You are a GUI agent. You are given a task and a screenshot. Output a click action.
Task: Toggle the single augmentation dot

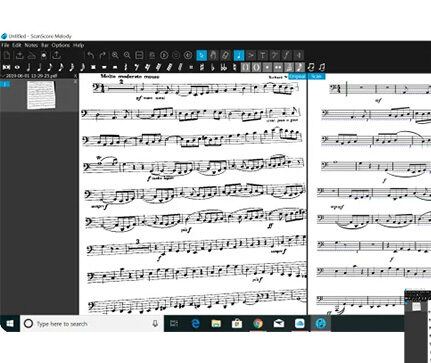[x=267, y=67]
